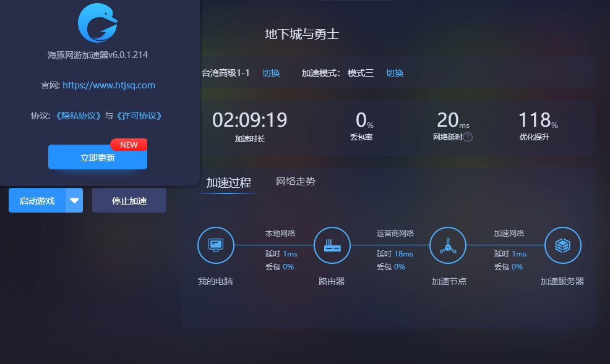Click the 海豚网游加速器v6.0.1.214 version text
This screenshot has height=364, width=610.
tap(98, 55)
